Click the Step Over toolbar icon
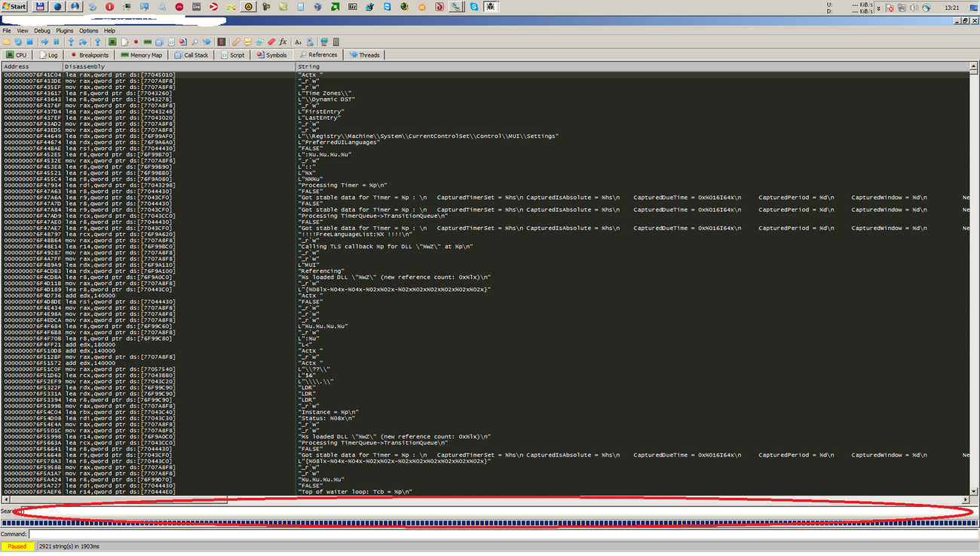 (83, 42)
